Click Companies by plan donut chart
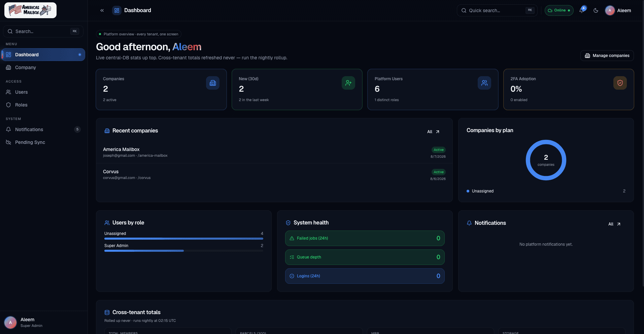644x334 pixels. pyautogui.click(x=546, y=160)
